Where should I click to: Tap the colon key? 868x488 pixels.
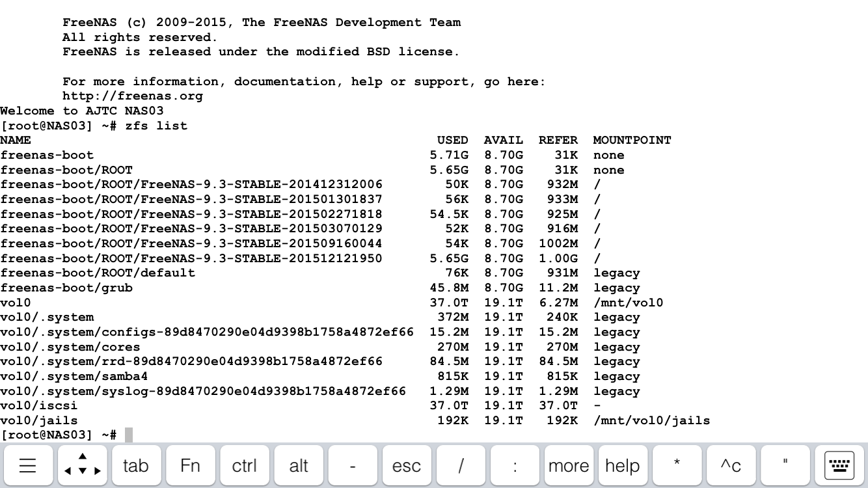pos(515,466)
